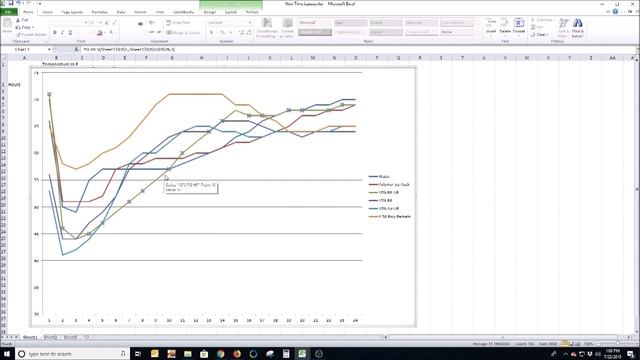The image size is (640, 360).
Task: Switch to Sheet2 worksheet tab
Action: (x=50, y=338)
